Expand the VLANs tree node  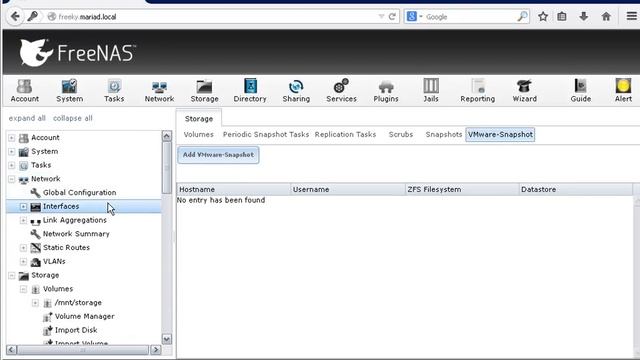(24, 261)
